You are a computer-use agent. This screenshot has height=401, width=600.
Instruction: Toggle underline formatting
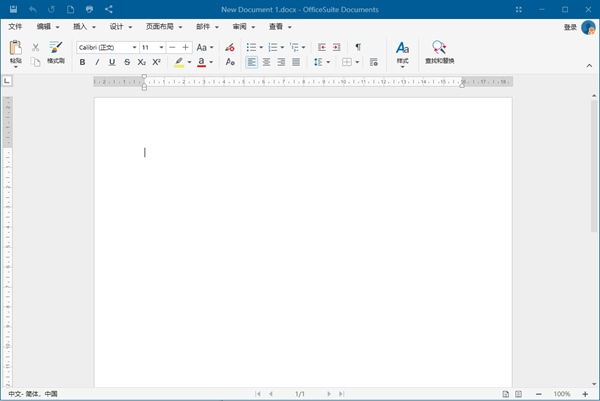[112, 62]
